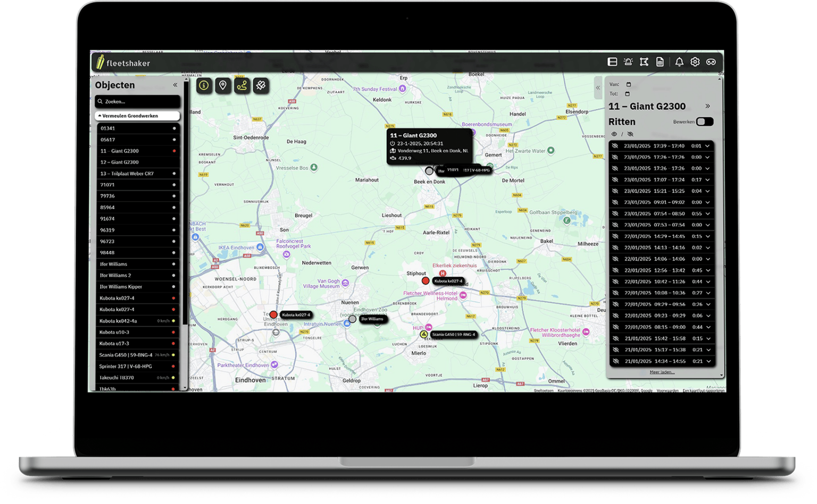Click the pin map tool
The height and width of the screenshot is (504, 817).
click(x=260, y=85)
